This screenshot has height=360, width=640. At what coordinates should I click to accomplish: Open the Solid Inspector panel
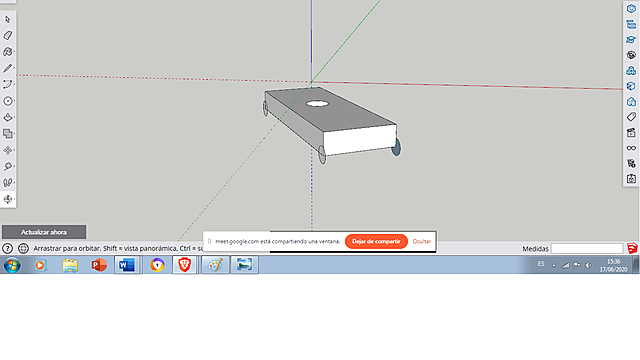point(631,179)
